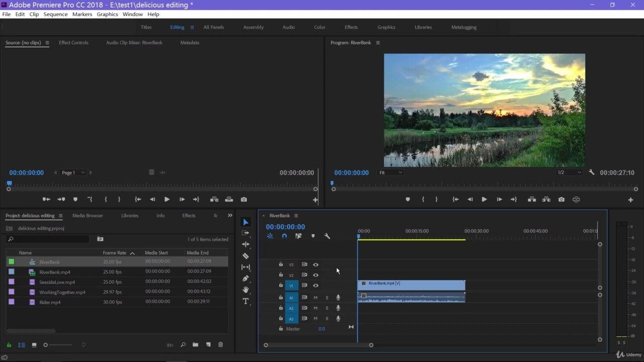Select the Pen tool
Image resolution: width=644 pixels, height=362 pixels.
point(246,278)
